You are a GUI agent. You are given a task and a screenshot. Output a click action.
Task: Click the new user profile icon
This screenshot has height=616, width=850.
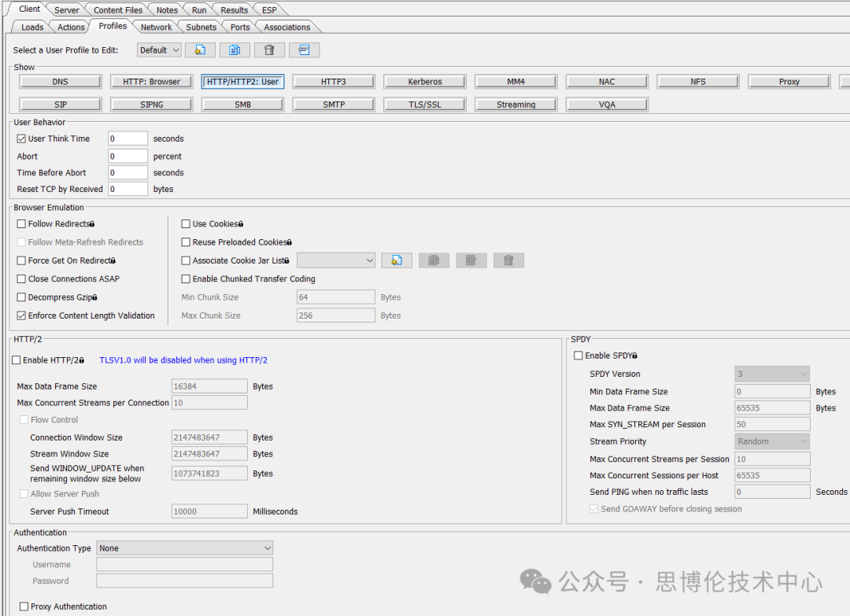tap(200, 50)
